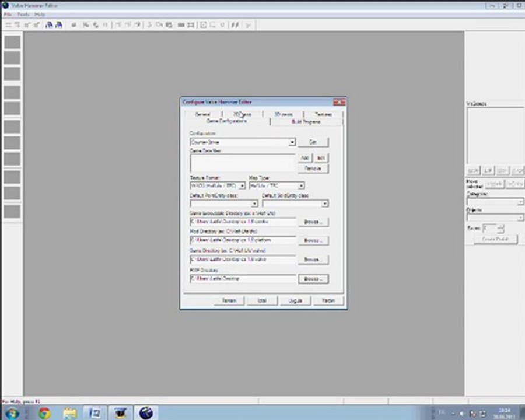
Task: Click the Edit Cordon Bounds icon
Action: [x=191, y=24]
